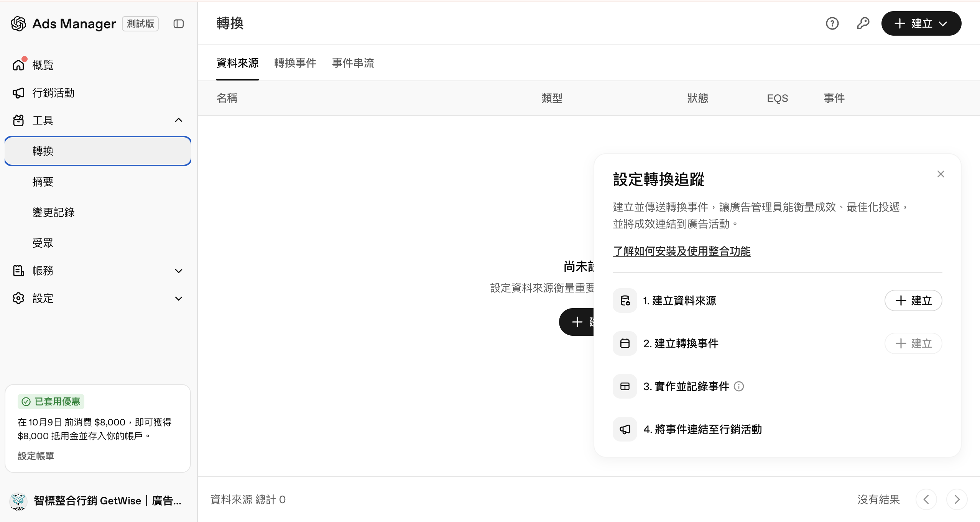Switch to the 事件串流 tab
This screenshot has width=980, height=522.
click(x=353, y=63)
